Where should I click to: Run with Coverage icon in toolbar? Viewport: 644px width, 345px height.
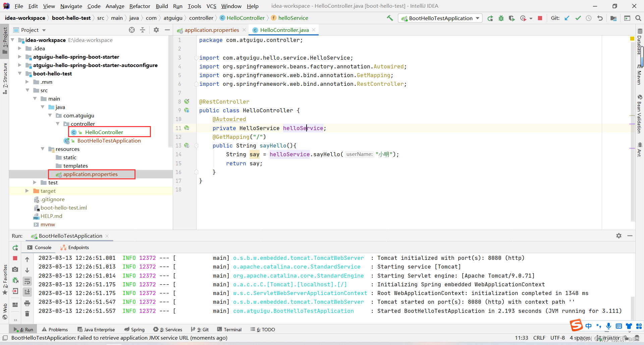coord(512,18)
